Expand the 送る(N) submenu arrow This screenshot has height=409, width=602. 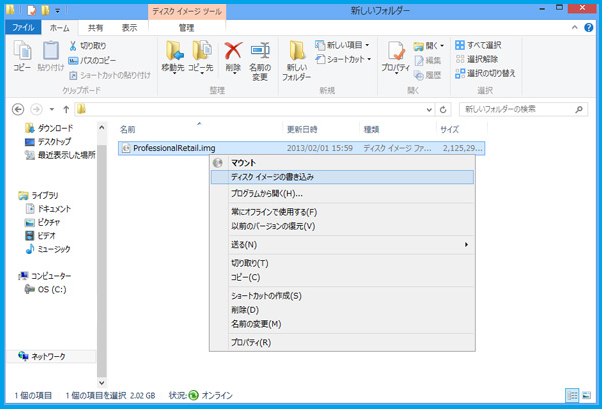pyautogui.click(x=466, y=245)
